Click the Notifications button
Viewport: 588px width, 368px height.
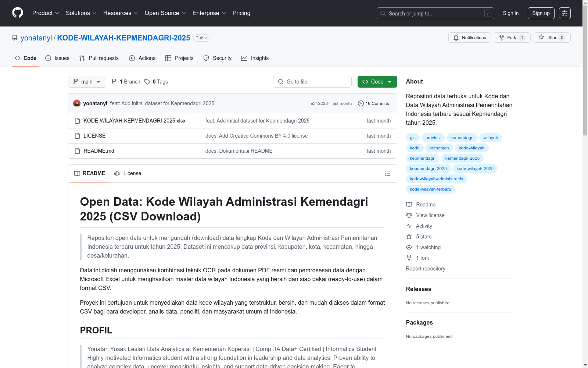coord(470,38)
